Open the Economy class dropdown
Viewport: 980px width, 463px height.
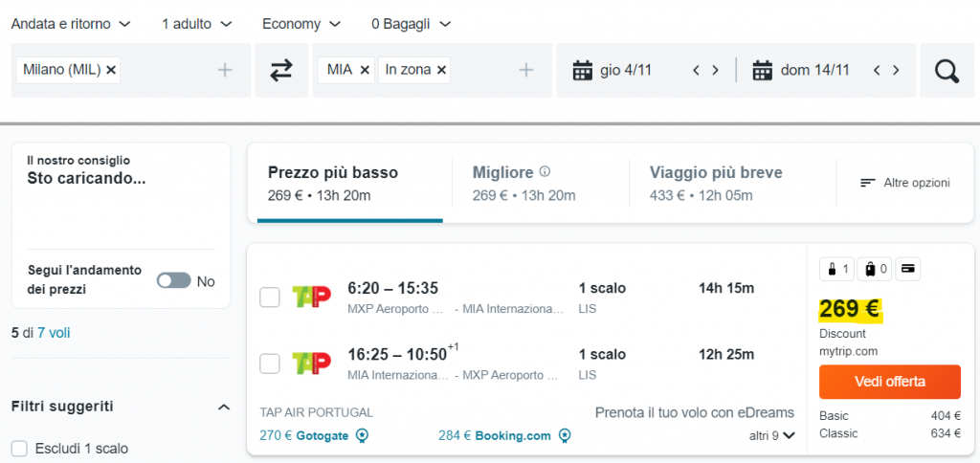coord(301,23)
